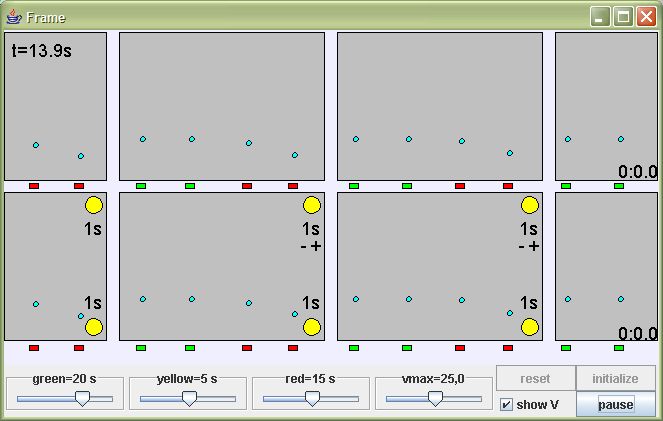This screenshot has height=421, width=663.
Task: Click the red=15 s slider handle
Action: pyautogui.click(x=312, y=398)
